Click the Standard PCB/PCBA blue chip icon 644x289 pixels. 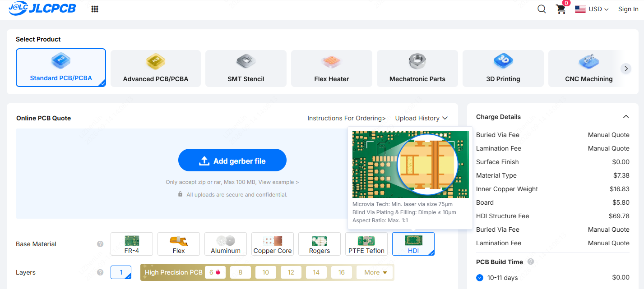pos(61,60)
